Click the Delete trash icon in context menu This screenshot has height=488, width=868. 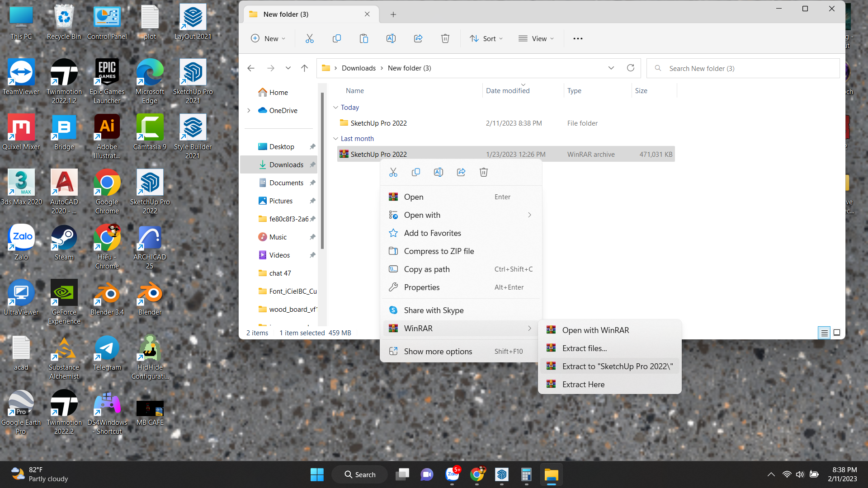pos(483,172)
